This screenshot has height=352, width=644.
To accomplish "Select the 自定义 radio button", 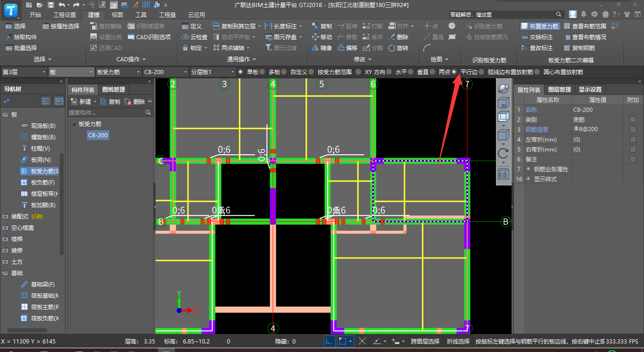I will coord(284,72).
